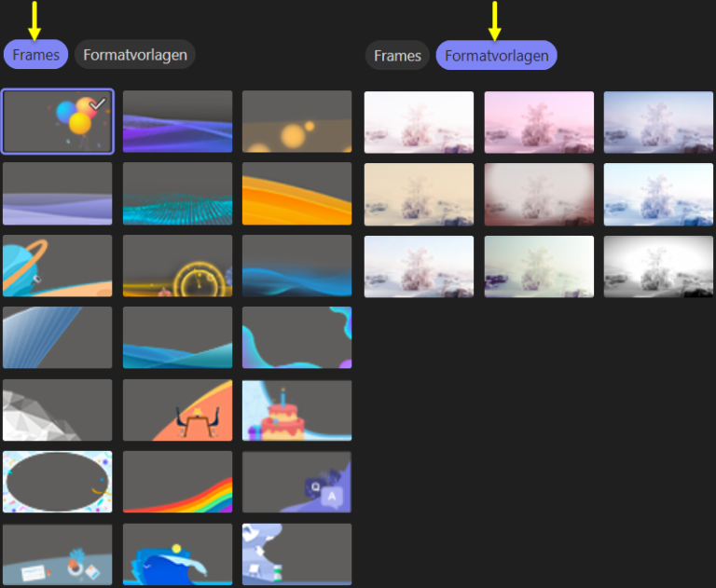Switch to the inactive Frames tab
The image size is (716, 588).
(x=397, y=56)
